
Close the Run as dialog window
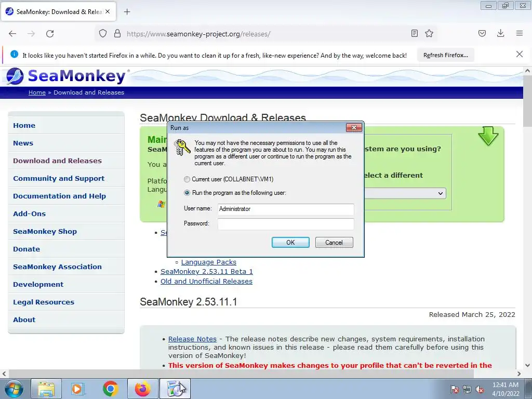click(354, 128)
